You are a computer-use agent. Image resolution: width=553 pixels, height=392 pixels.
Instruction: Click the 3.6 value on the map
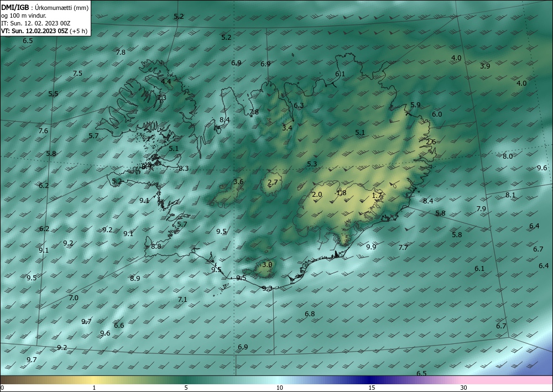tap(238, 181)
